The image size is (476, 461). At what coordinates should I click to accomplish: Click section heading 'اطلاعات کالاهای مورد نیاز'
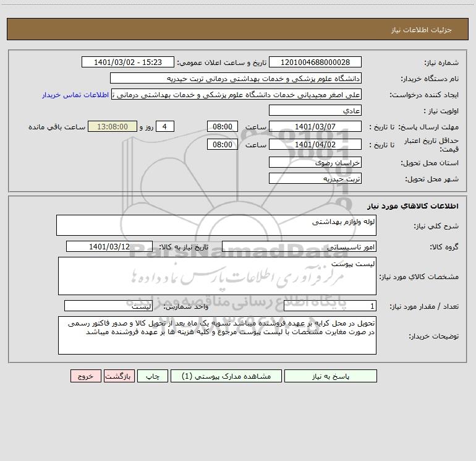(413, 205)
